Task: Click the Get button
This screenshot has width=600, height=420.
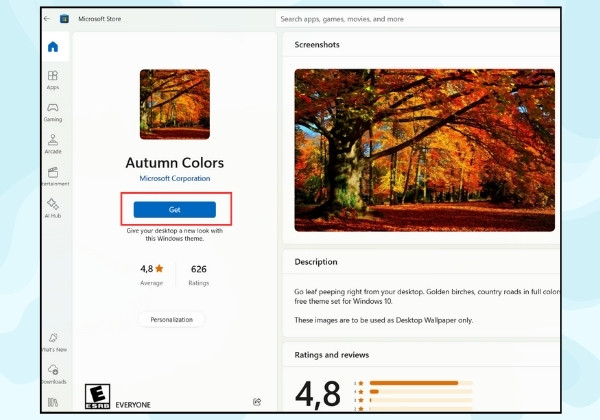Action: pos(174,210)
